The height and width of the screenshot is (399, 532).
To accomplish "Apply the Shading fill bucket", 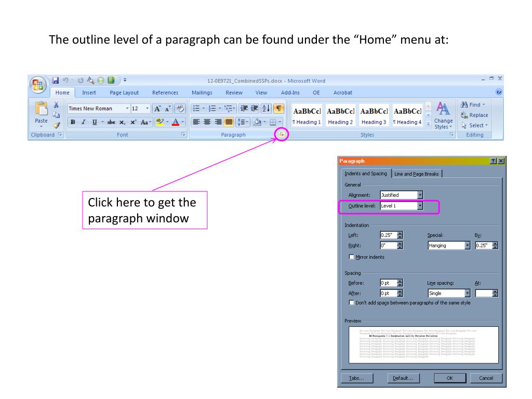I will [258, 122].
